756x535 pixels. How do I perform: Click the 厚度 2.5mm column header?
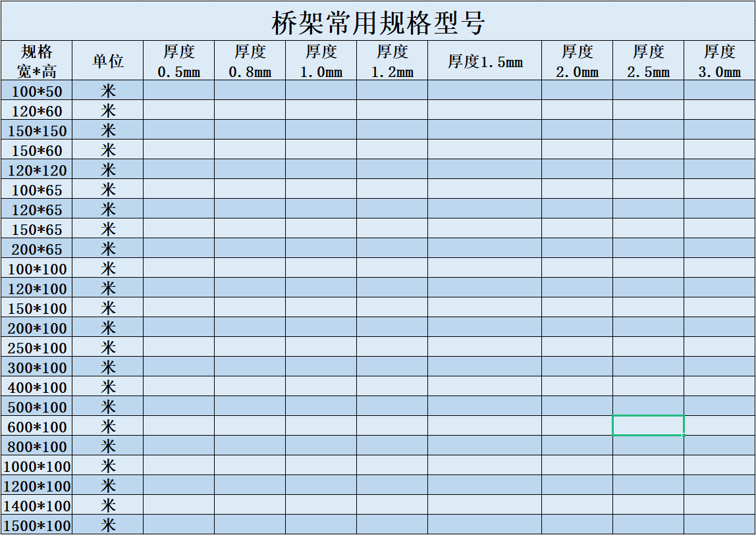pos(648,59)
